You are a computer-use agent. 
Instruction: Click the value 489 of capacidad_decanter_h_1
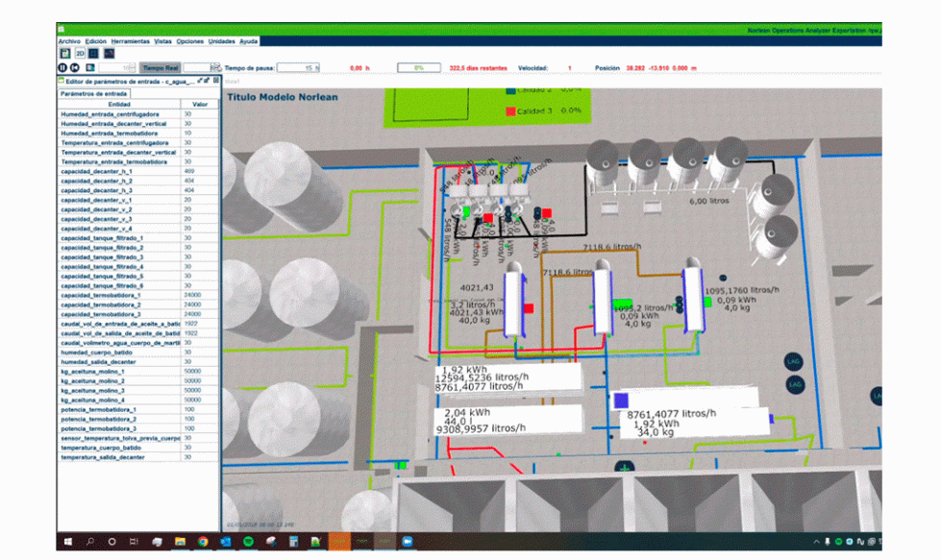(189, 172)
